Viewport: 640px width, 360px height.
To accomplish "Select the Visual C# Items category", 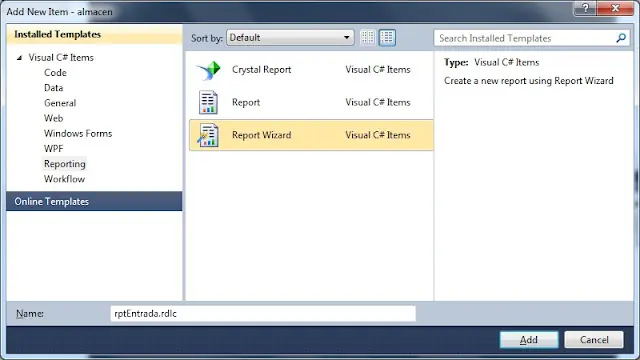I will click(61, 58).
